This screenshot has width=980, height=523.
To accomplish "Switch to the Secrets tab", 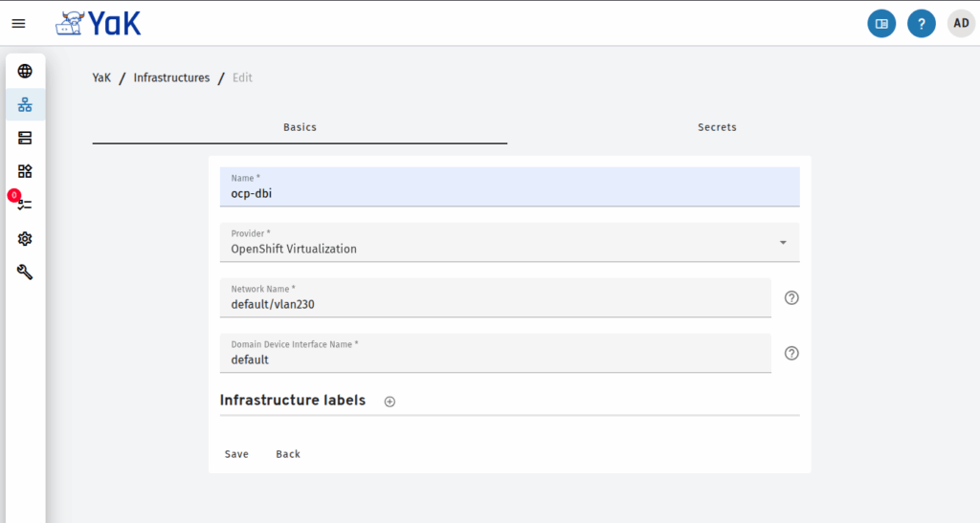I will [717, 127].
